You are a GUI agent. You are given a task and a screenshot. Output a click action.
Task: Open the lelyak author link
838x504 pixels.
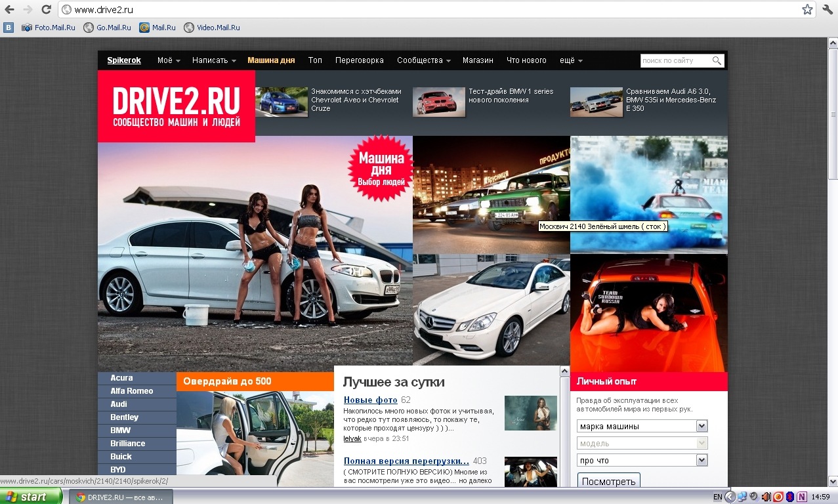tap(352, 438)
